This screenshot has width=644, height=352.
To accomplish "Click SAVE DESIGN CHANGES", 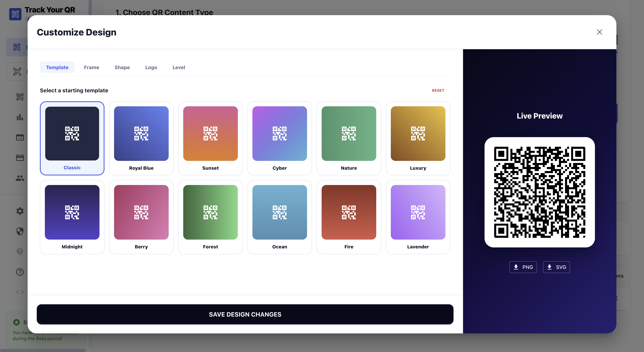I will click(245, 314).
